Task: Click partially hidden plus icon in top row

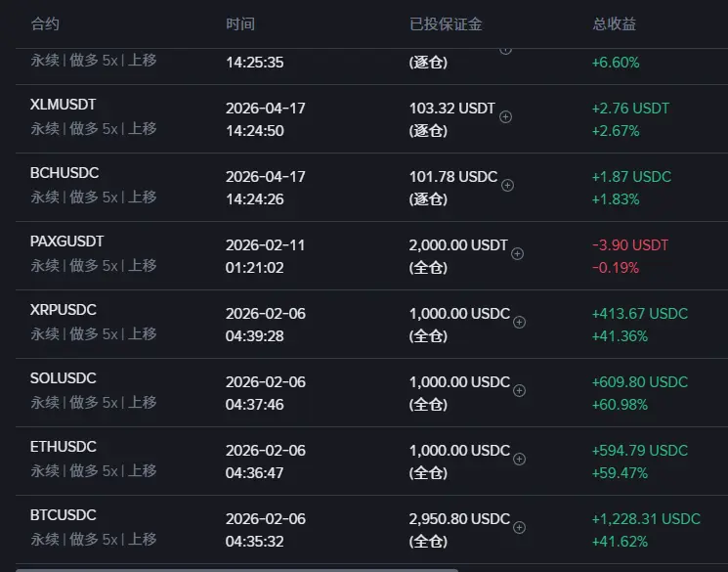Action: point(505,51)
